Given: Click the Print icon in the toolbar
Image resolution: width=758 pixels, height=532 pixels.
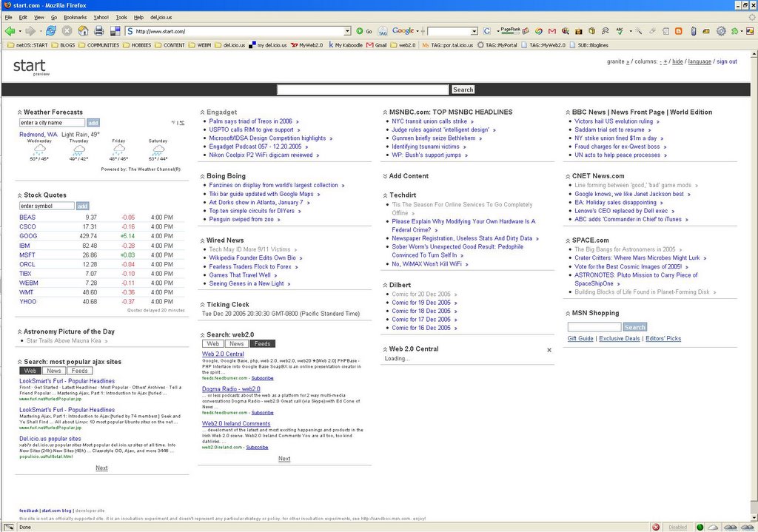Looking at the screenshot, I should click(99, 31).
